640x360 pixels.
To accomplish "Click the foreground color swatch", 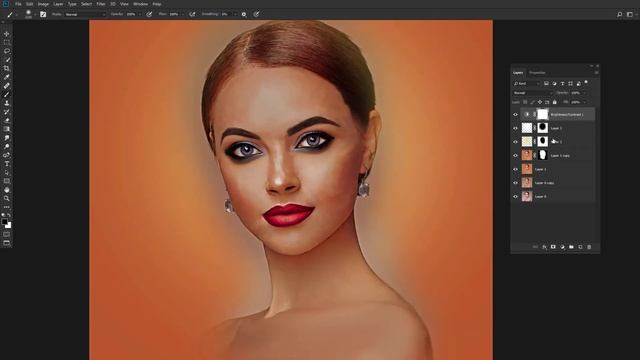I will coord(4,222).
